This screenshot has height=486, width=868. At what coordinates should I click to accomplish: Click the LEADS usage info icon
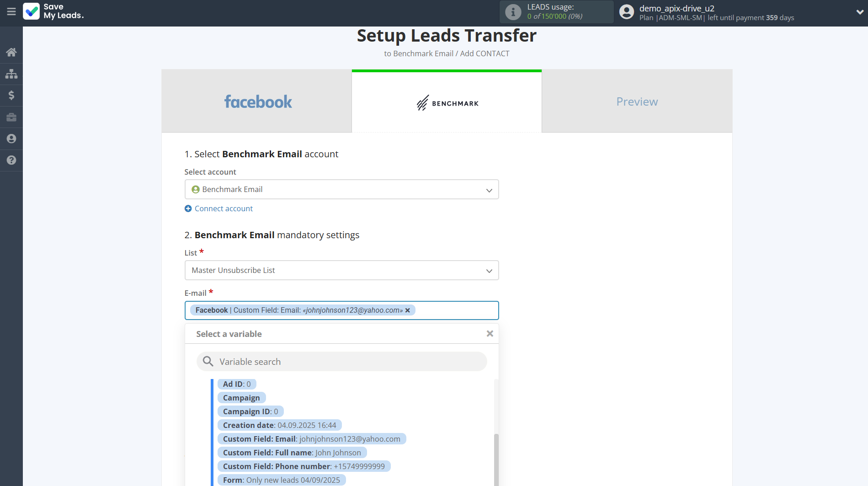point(513,12)
